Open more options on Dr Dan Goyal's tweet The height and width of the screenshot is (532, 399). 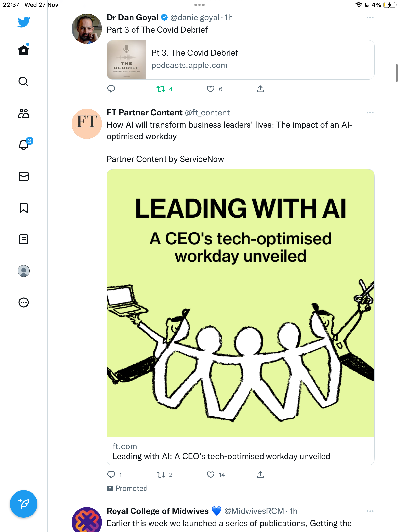pos(370,17)
